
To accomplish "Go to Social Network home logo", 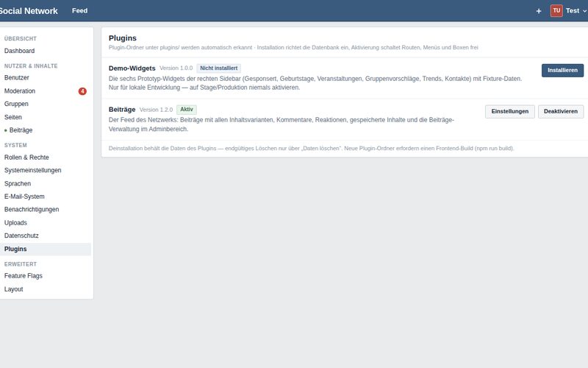I will pos(28,11).
